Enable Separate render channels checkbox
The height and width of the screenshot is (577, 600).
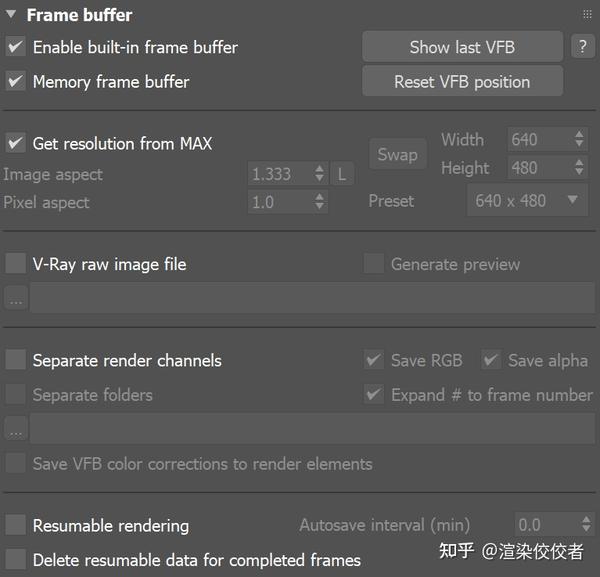tap(15, 360)
